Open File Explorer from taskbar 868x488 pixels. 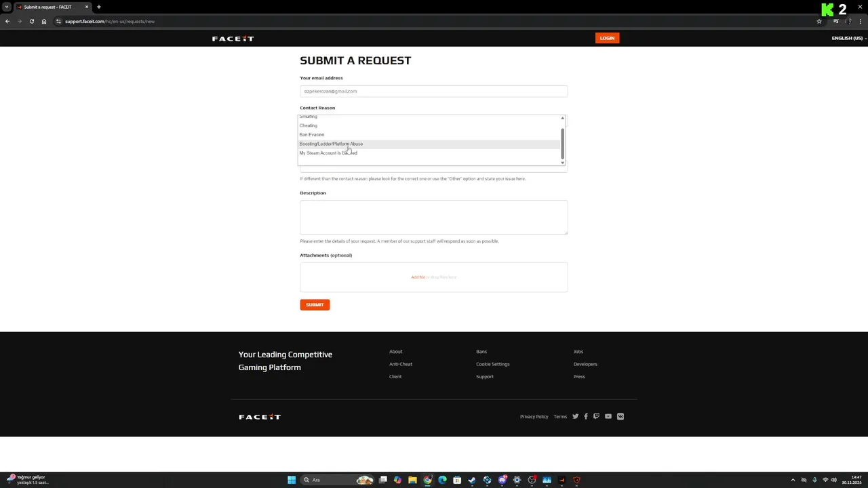(x=412, y=480)
